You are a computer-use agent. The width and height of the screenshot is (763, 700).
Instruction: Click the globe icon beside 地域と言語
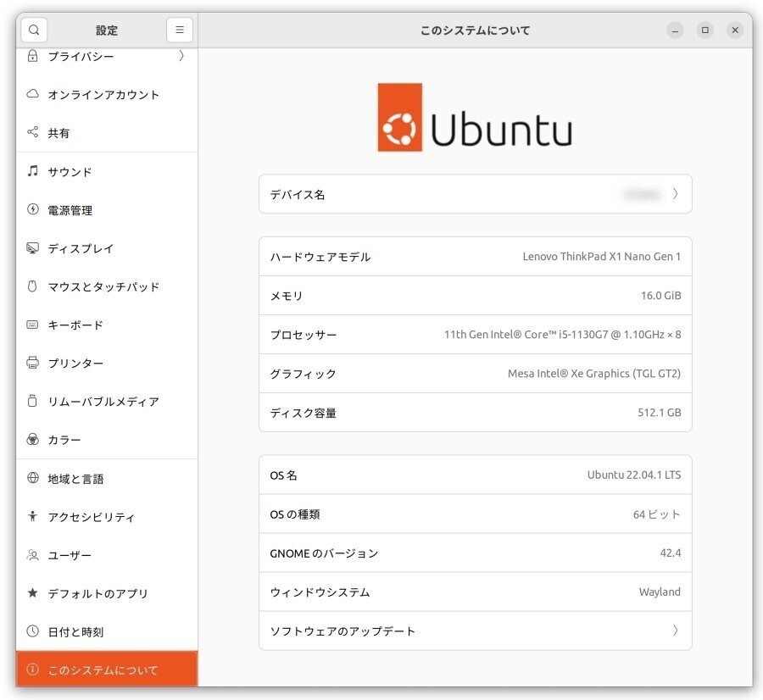32,478
